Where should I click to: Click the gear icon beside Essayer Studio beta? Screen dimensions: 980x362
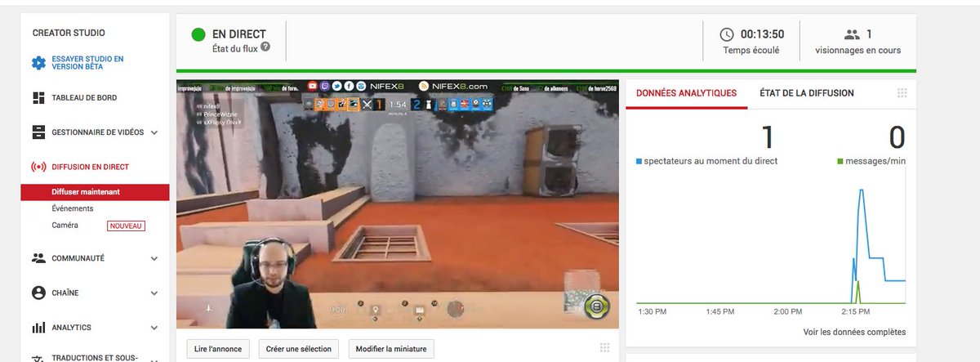pyautogui.click(x=38, y=63)
